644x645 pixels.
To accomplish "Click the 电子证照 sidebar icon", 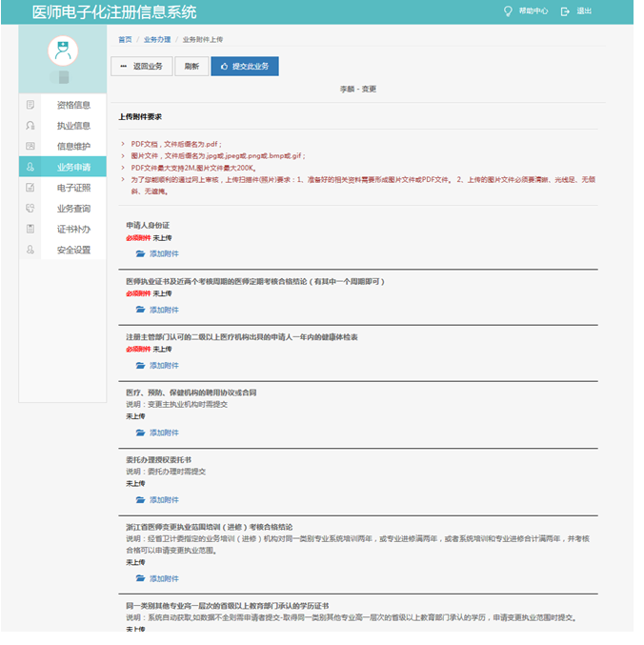I will pos(30,188).
